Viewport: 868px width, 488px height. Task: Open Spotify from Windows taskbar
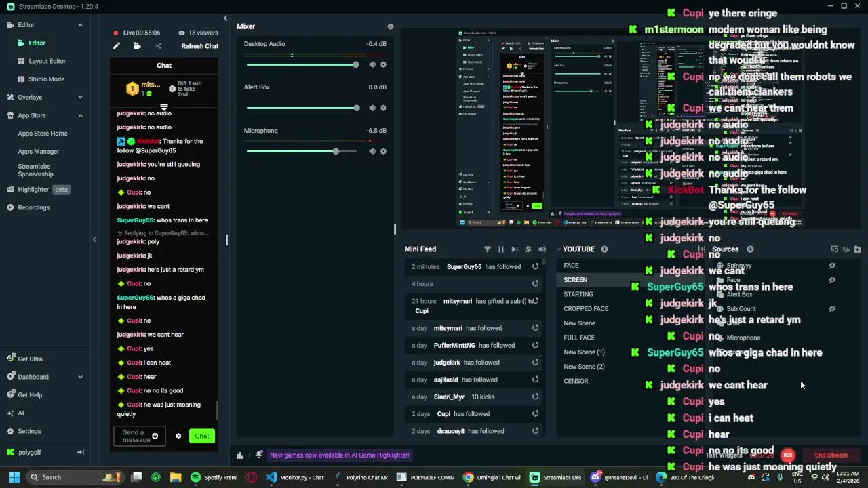[x=214, y=477]
